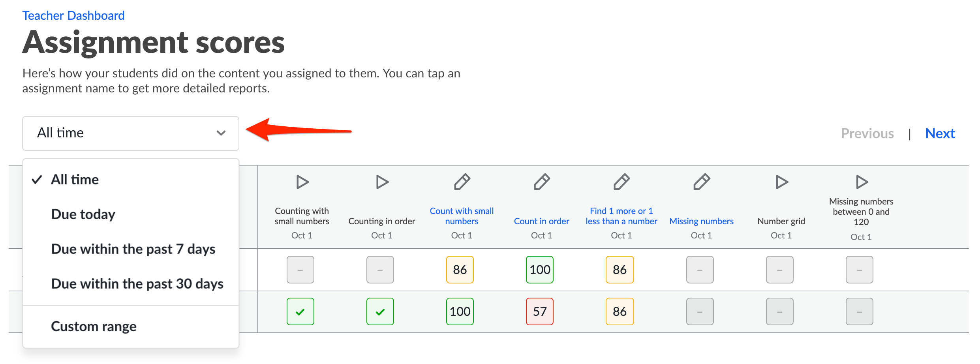Click the pencil icon above Missing numbers

[x=702, y=182]
